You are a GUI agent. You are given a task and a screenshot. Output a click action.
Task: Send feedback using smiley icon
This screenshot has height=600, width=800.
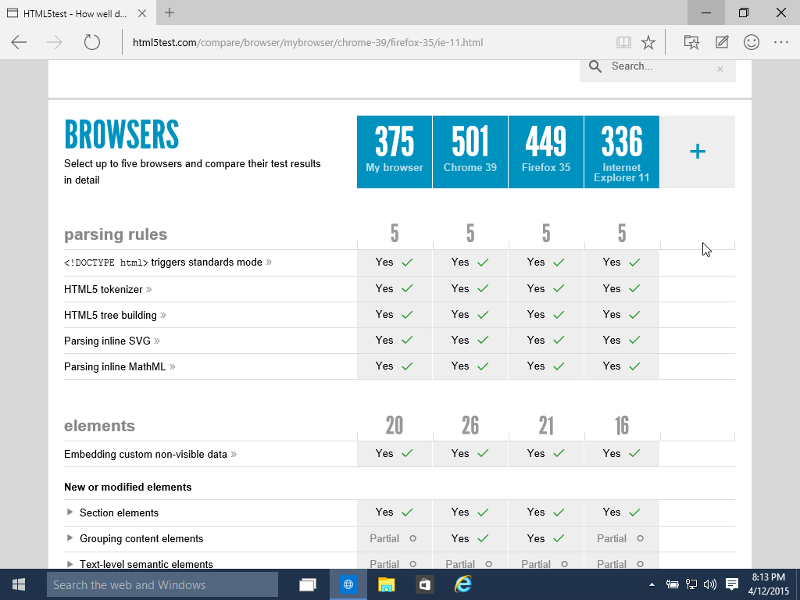click(752, 42)
